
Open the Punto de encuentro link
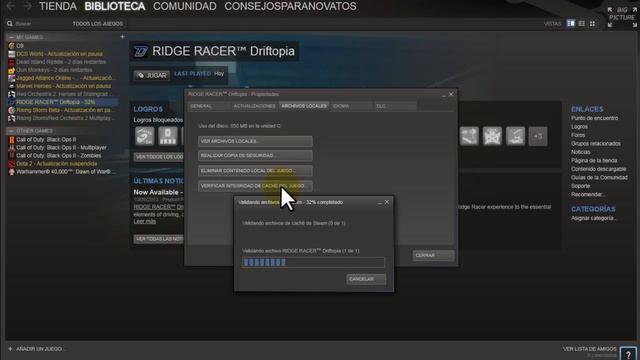[594, 118]
